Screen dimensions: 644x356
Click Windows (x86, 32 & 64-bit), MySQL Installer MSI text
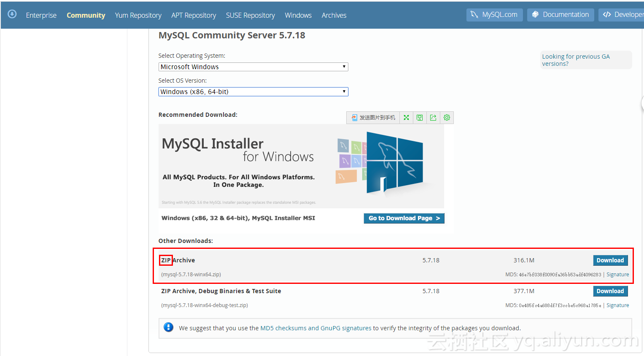(x=238, y=218)
